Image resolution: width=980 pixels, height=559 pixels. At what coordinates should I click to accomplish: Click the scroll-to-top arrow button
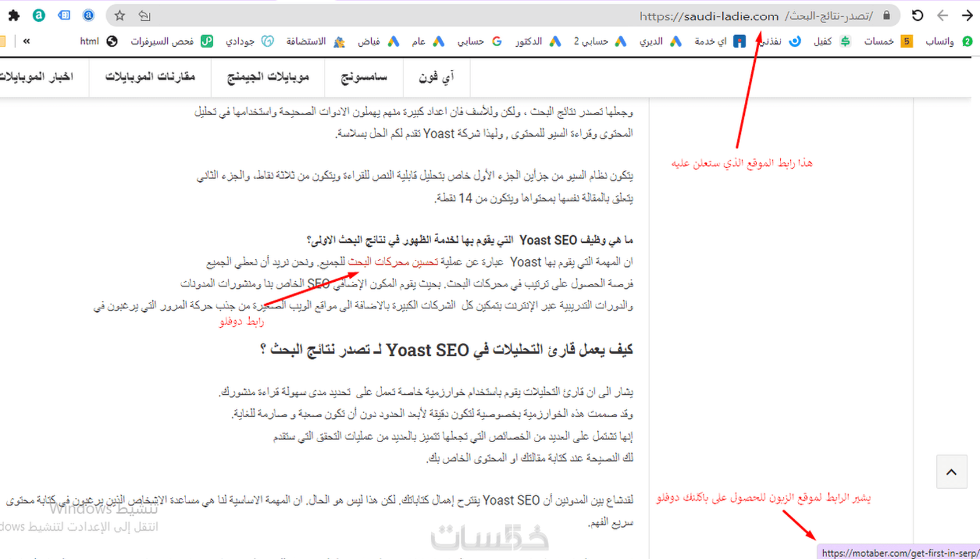pyautogui.click(x=951, y=471)
